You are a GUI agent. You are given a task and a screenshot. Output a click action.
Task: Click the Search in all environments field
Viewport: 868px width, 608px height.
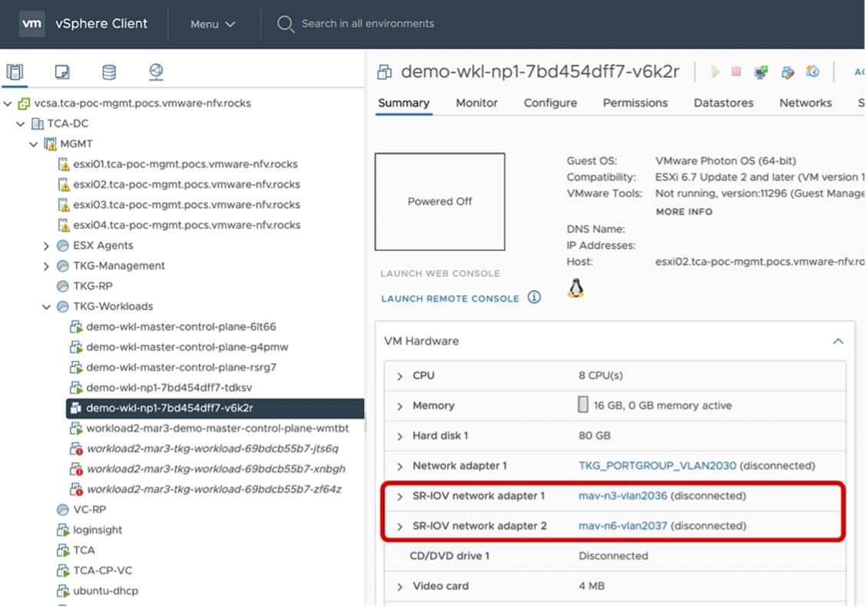pos(367,24)
